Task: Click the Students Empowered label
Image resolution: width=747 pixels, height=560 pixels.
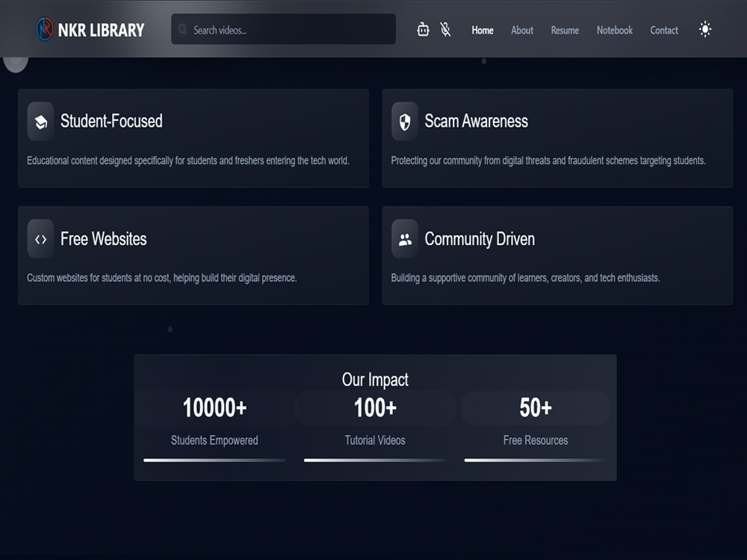Action: coord(214,441)
